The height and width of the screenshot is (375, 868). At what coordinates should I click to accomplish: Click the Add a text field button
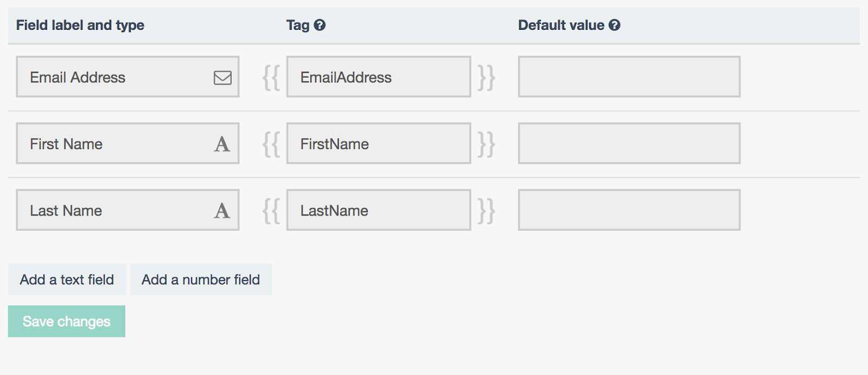point(67,279)
